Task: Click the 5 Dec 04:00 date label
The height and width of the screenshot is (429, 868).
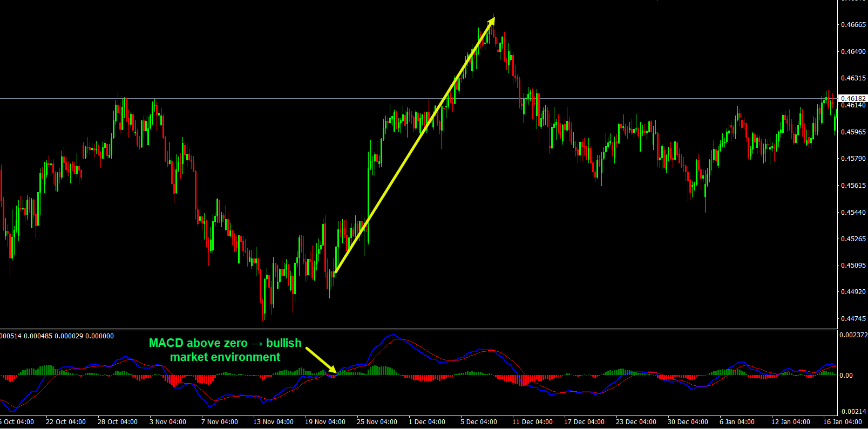Action: pyautogui.click(x=479, y=422)
